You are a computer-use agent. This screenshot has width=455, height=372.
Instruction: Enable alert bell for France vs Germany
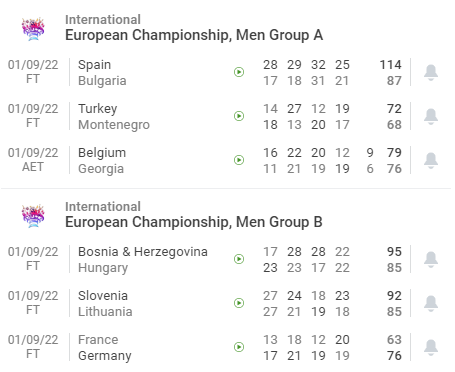[431, 347]
